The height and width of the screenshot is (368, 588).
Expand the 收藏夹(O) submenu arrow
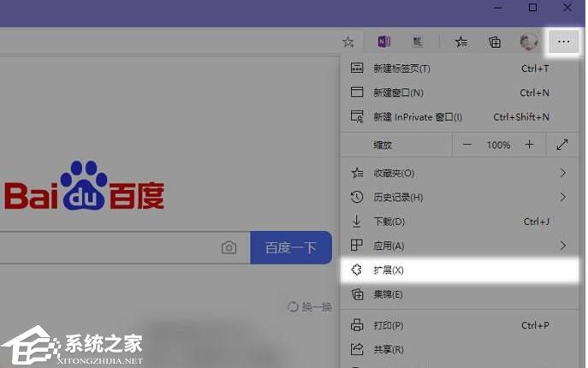(562, 173)
